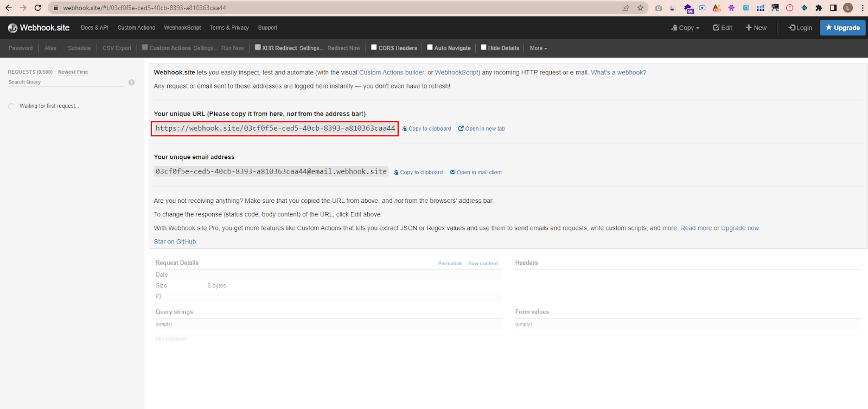Image resolution: width=868 pixels, height=409 pixels.
Task: Follow the Custom Actions builder link
Action: coord(392,73)
